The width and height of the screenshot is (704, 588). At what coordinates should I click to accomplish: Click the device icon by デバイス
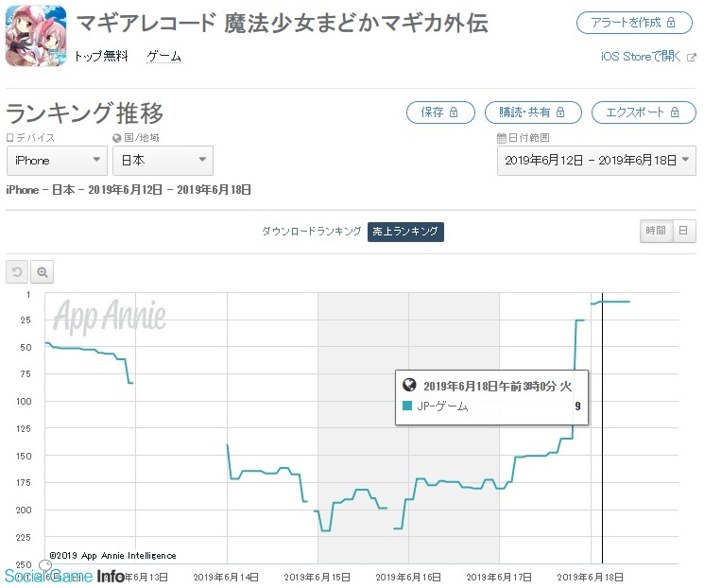click(x=10, y=138)
